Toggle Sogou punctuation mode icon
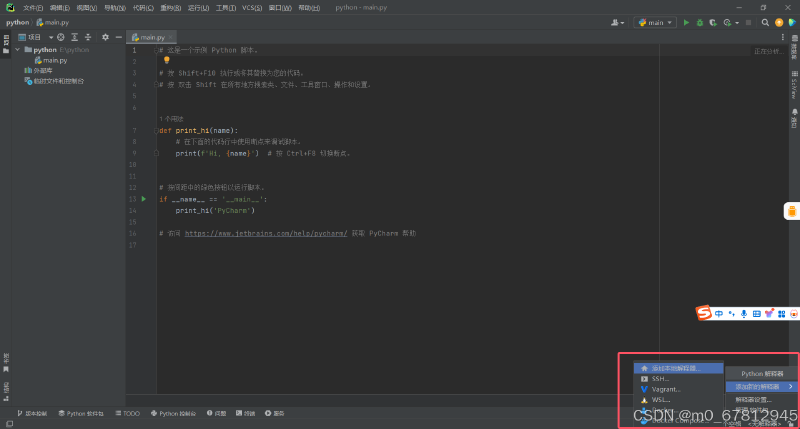The width and height of the screenshot is (800, 429). point(732,314)
